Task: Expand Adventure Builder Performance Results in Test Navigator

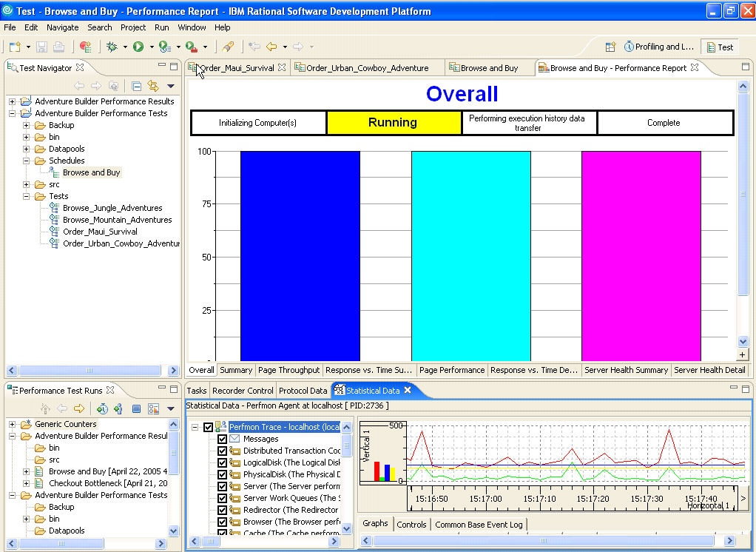Action: [x=13, y=101]
